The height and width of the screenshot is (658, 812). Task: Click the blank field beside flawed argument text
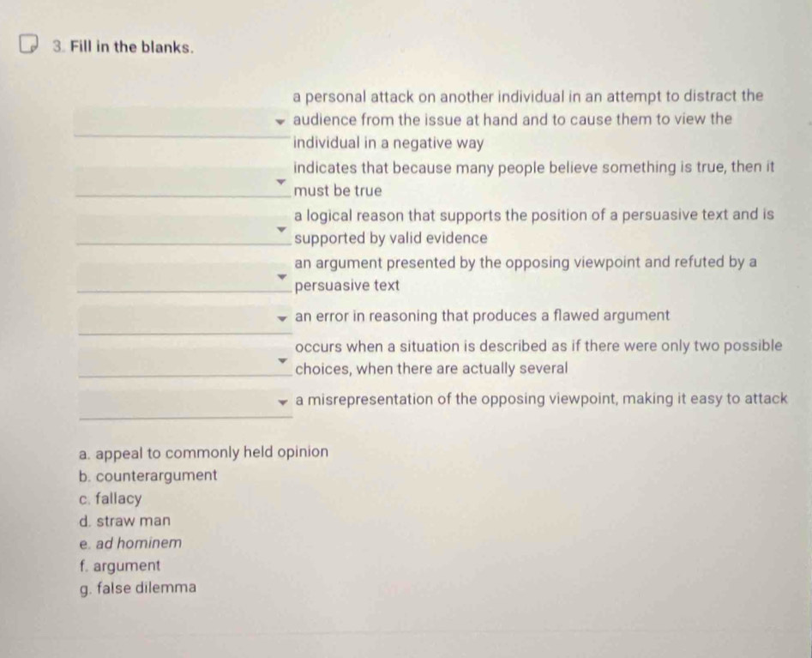pyautogui.click(x=185, y=319)
